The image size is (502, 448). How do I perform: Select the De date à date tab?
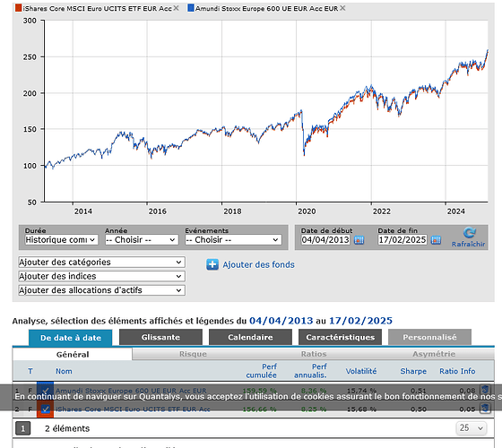pos(71,338)
